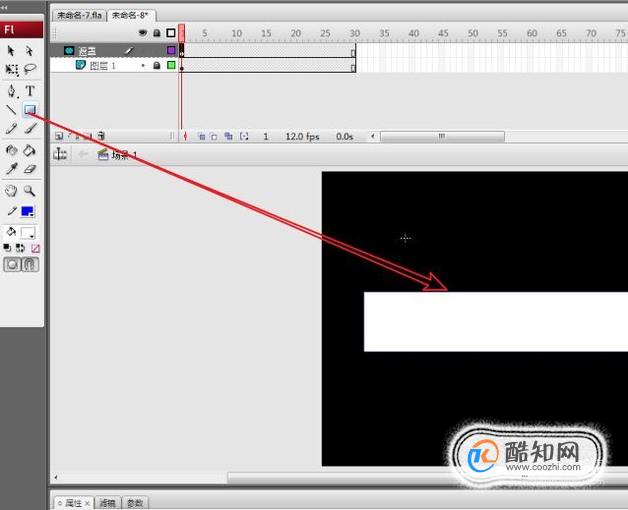Select the mask layer row
The width and height of the screenshot is (628, 510).
coord(114,50)
